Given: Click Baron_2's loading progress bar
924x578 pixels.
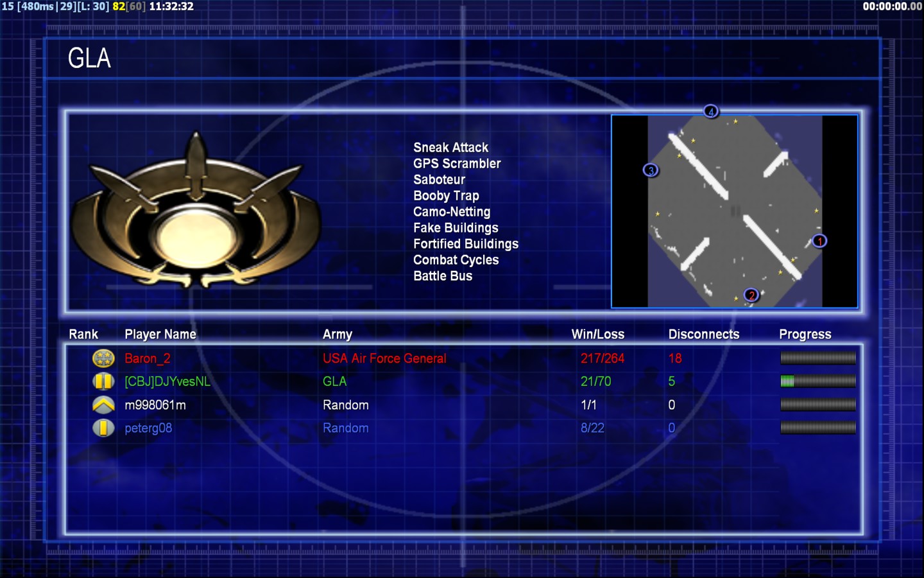Looking at the screenshot, I should pos(817,358).
